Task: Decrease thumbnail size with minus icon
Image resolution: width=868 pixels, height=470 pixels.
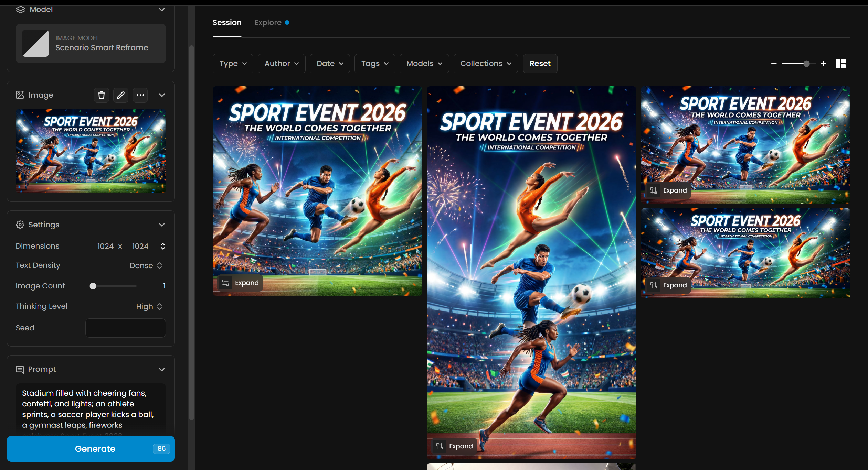Action: click(774, 64)
